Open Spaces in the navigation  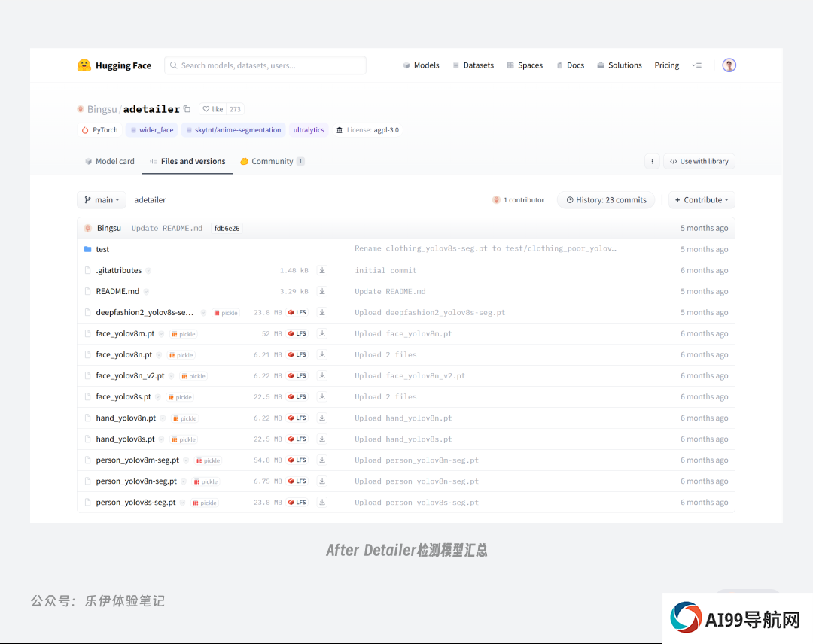coord(525,65)
